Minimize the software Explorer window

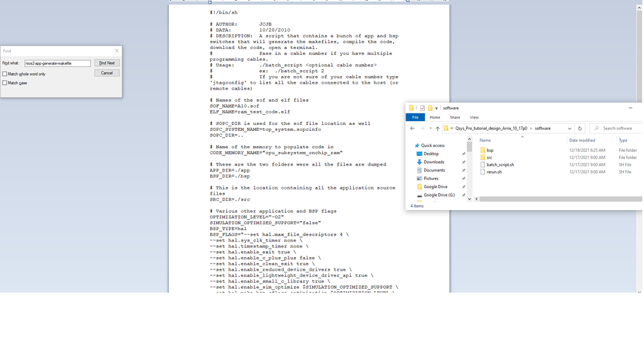tap(630, 108)
